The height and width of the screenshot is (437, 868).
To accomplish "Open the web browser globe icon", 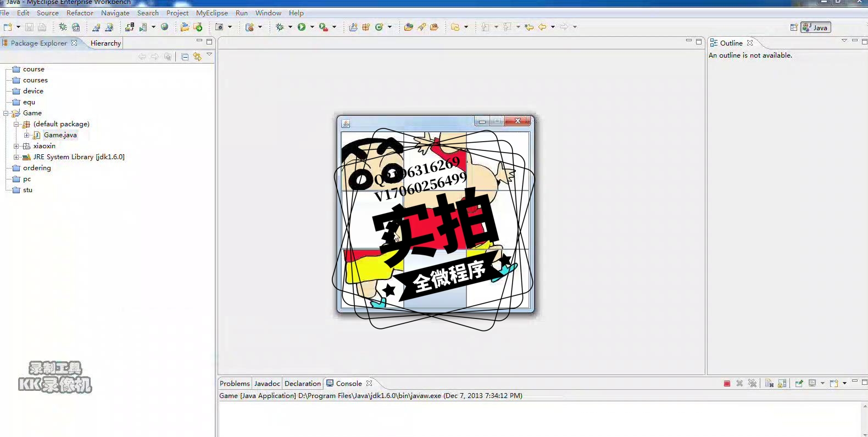I will [x=164, y=27].
